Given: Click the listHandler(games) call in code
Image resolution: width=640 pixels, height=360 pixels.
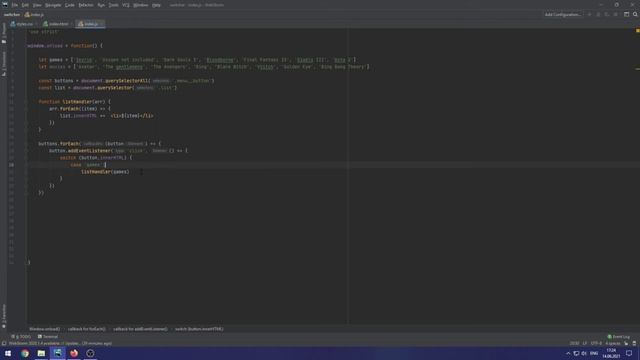Looking at the screenshot, I should point(105,172).
